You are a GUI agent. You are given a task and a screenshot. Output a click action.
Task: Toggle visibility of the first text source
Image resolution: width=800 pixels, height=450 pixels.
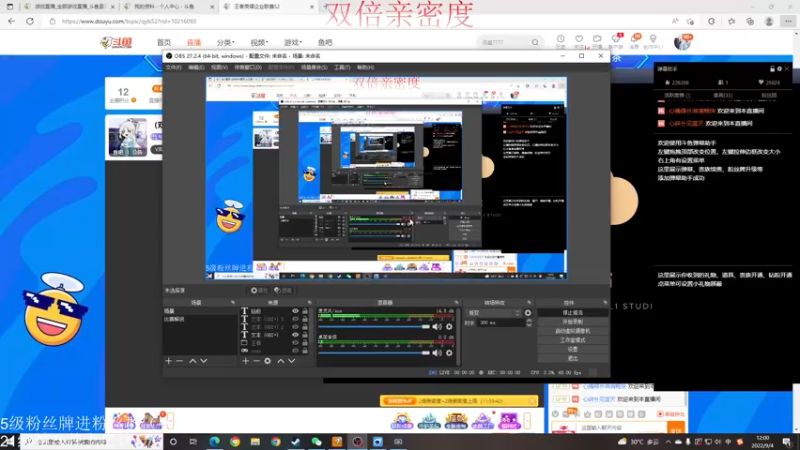[x=295, y=311]
